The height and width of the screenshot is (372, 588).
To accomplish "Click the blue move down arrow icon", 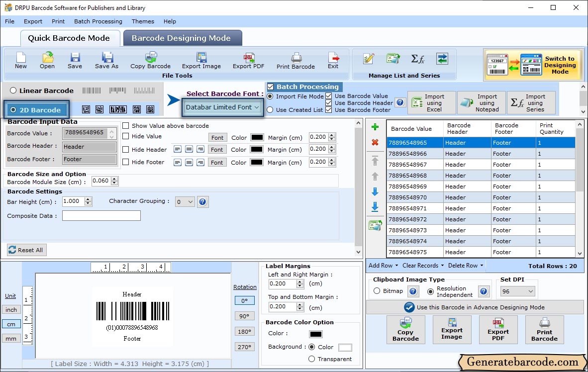I will pos(375,191).
